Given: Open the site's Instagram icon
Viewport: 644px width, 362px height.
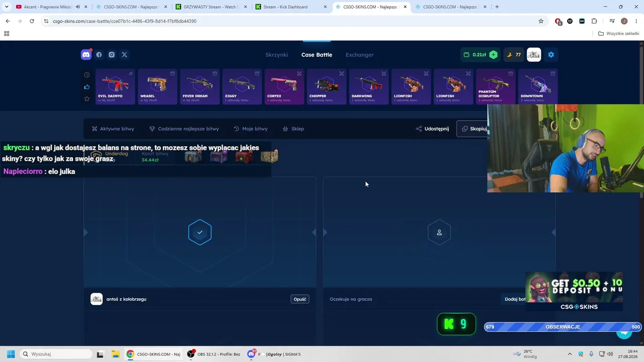Looking at the screenshot, I should coord(112,55).
